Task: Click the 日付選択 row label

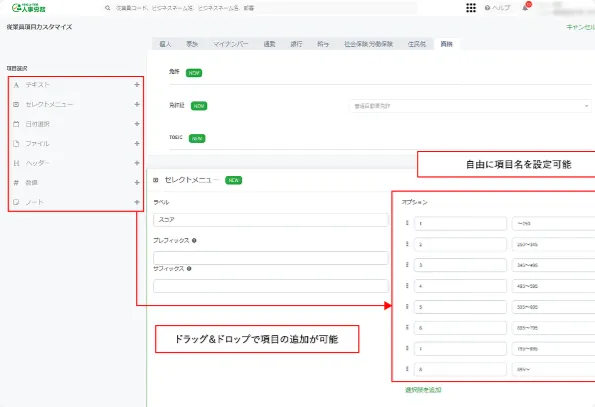Action: pos(38,124)
